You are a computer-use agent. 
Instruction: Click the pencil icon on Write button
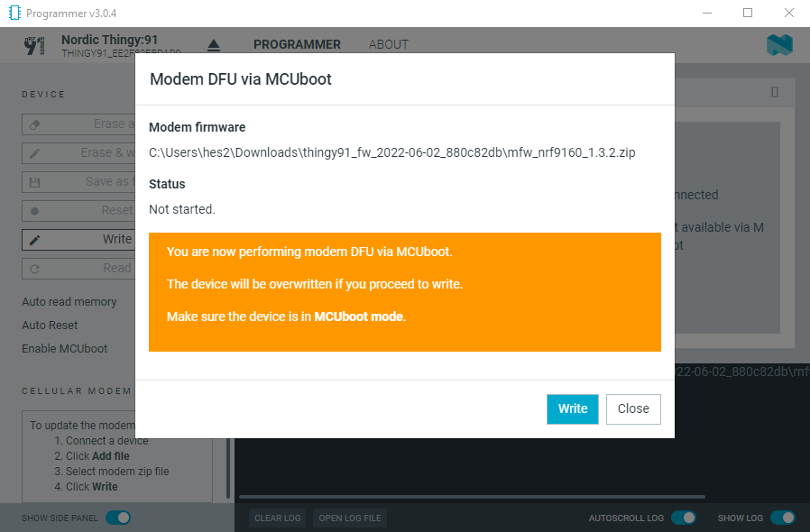[34, 240]
